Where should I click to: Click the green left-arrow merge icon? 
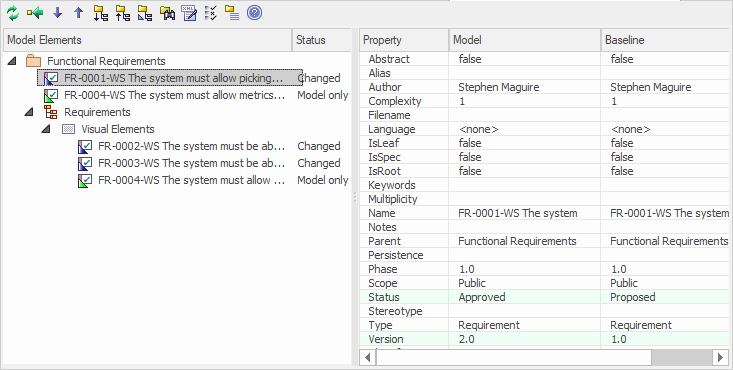coord(35,13)
